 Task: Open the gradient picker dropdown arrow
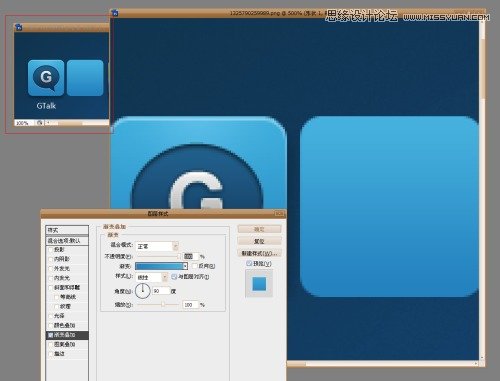185,266
